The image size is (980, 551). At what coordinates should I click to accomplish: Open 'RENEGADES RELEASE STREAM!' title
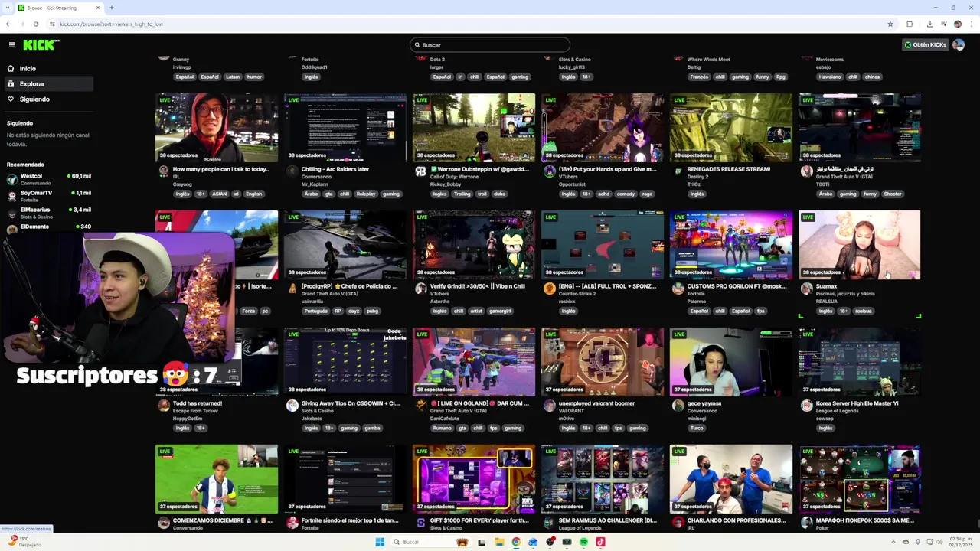pos(729,169)
